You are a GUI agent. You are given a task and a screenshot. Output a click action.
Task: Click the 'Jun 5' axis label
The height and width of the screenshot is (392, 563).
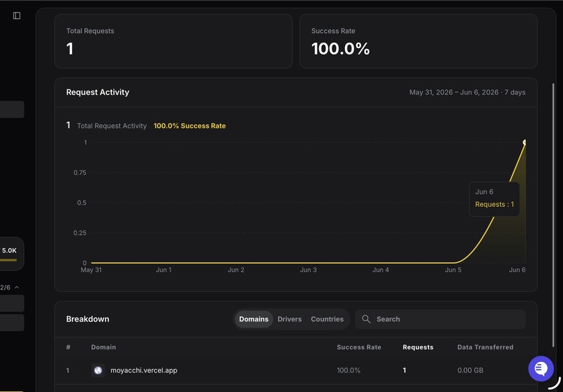(x=453, y=270)
